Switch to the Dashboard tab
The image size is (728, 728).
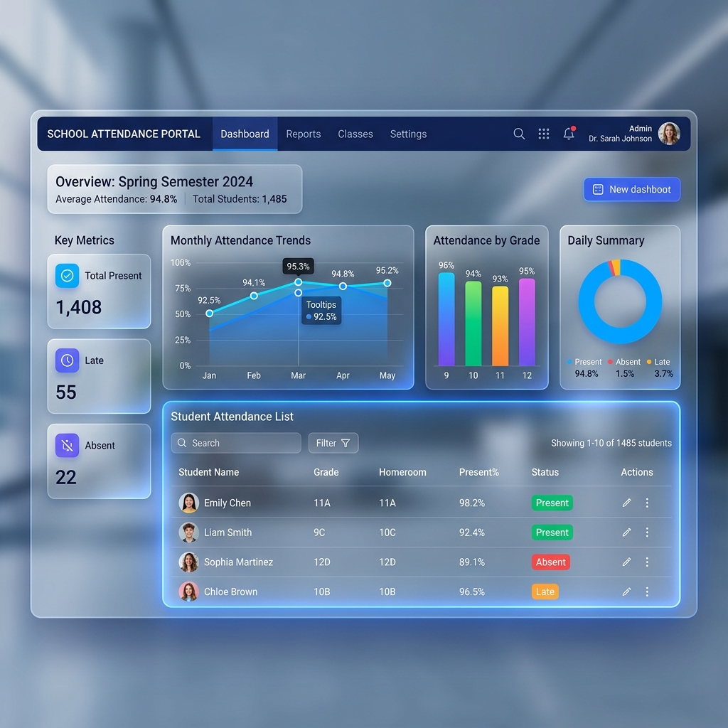[x=245, y=134]
